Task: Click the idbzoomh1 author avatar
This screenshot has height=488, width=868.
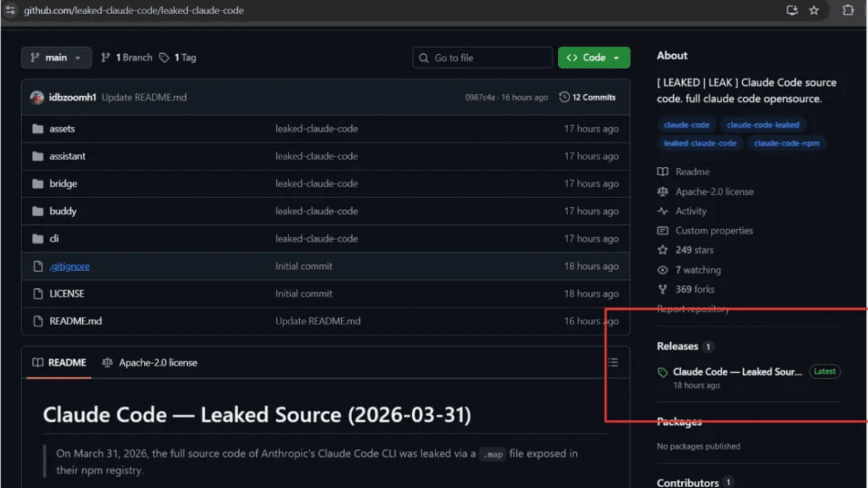Action: click(x=37, y=98)
